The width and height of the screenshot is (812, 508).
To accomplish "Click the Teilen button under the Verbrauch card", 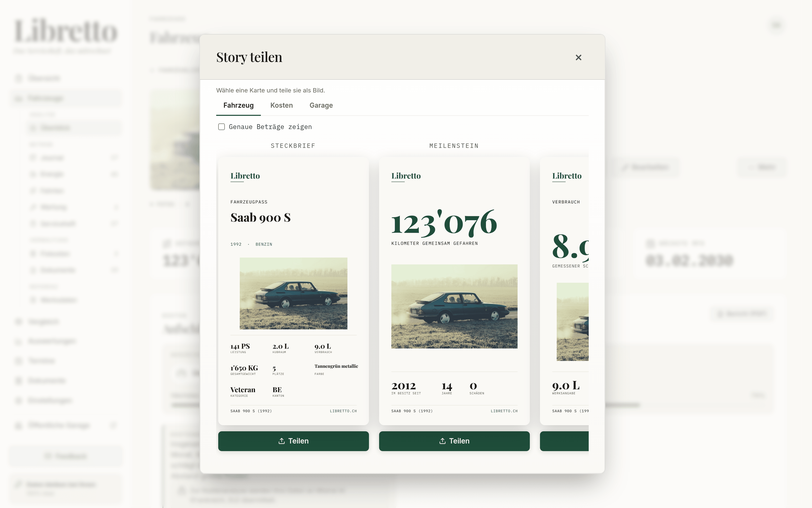I will 564,441.
